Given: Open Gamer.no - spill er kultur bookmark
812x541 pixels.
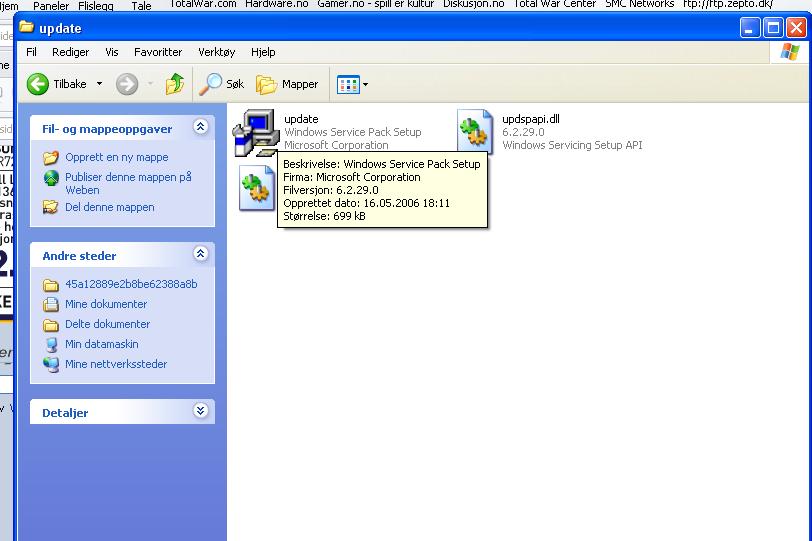Looking at the screenshot, I should point(375,4).
